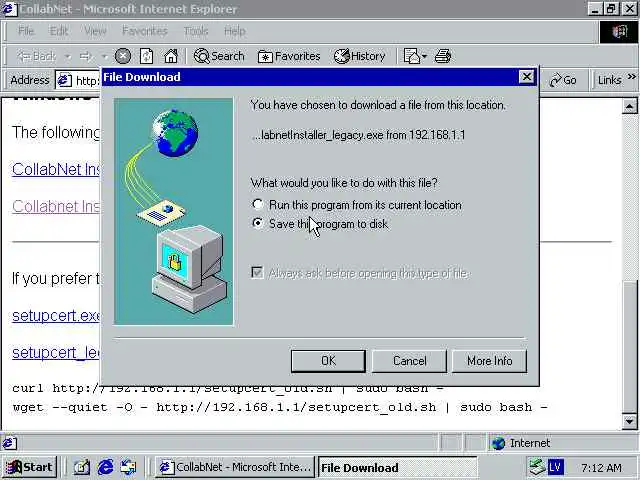Screen dimensions: 640x480
Task: Click the page scrollbar down arrow
Action: (x=629, y=421)
